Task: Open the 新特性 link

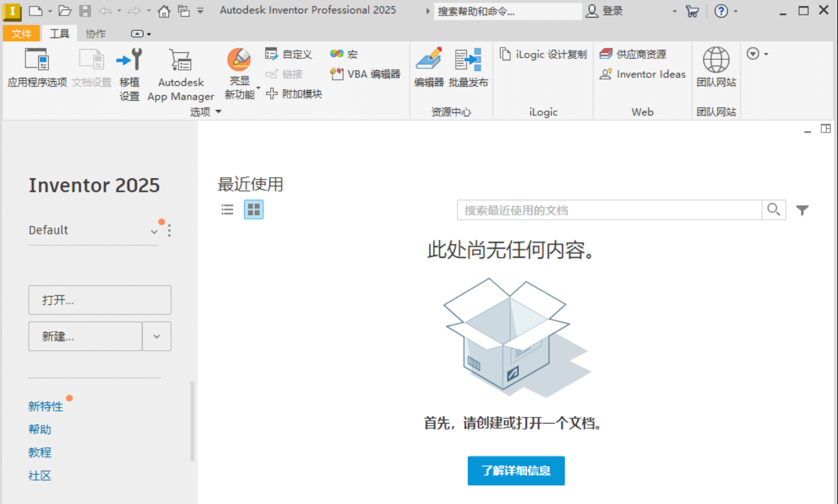Action: [x=46, y=406]
